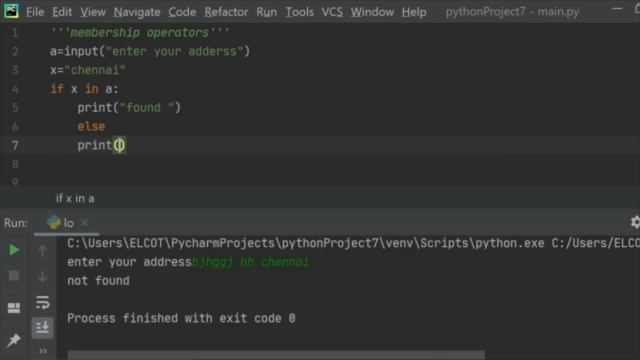Click the print("found ") line

(129, 108)
